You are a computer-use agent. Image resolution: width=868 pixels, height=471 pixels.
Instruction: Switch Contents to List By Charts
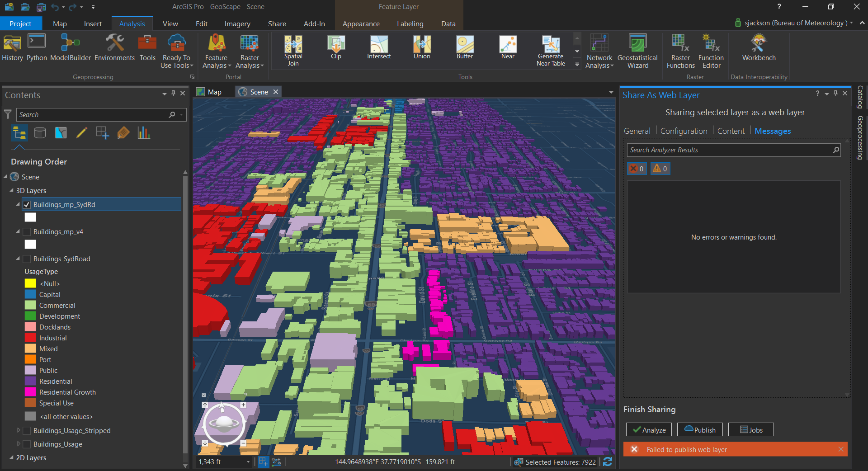pyautogui.click(x=144, y=133)
